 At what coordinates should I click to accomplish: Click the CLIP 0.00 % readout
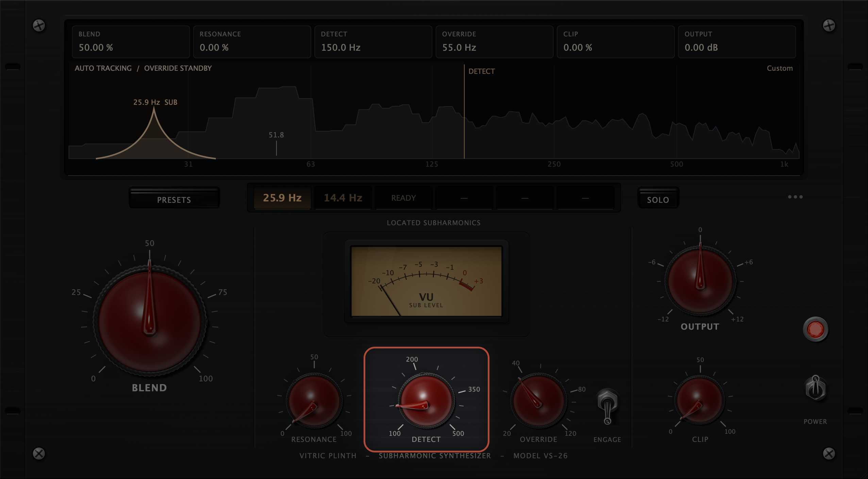click(616, 42)
